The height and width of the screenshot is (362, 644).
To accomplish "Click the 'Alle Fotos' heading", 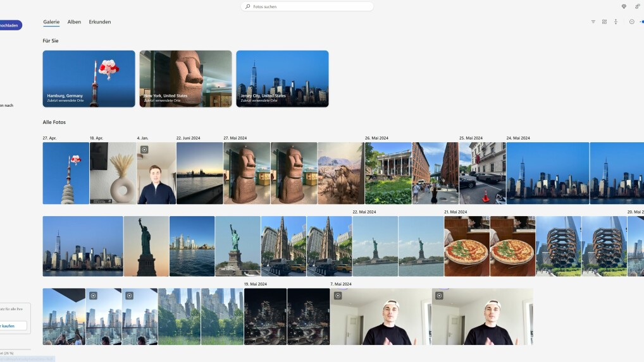I will click(x=54, y=122).
